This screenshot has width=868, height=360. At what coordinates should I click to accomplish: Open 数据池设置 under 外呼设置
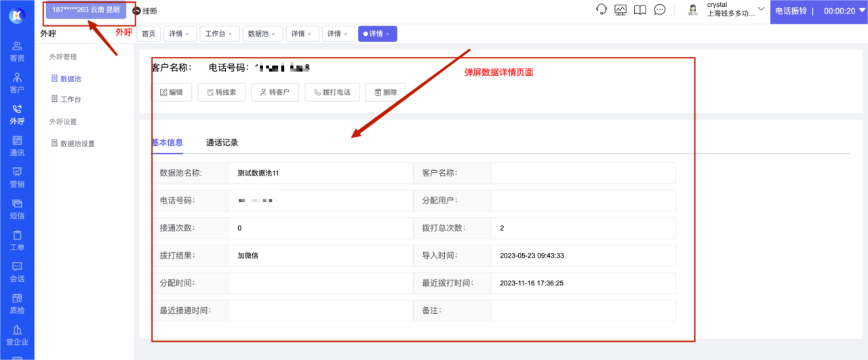click(73, 144)
